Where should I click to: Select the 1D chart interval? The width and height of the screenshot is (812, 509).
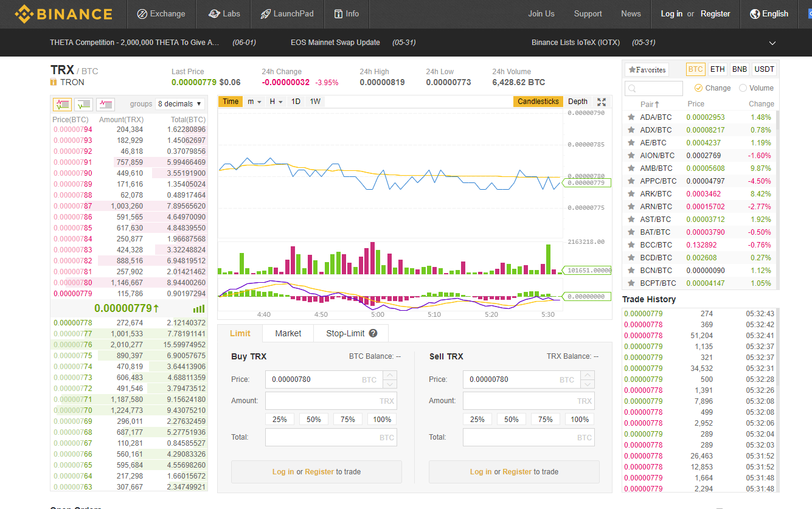[296, 102]
